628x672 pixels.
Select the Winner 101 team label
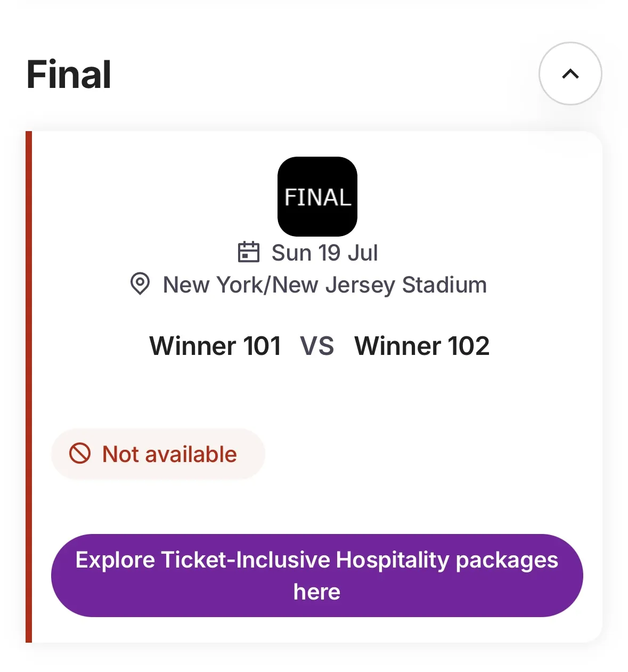click(215, 346)
